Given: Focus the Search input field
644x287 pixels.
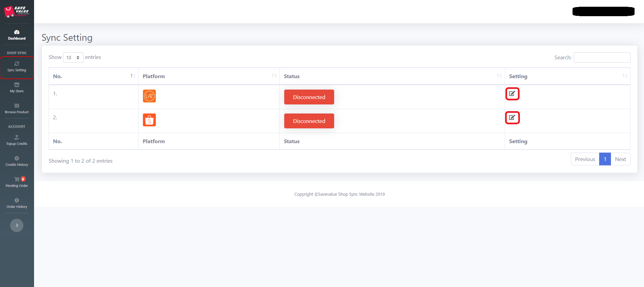Looking at the screenshot, I should click(602, 58).
